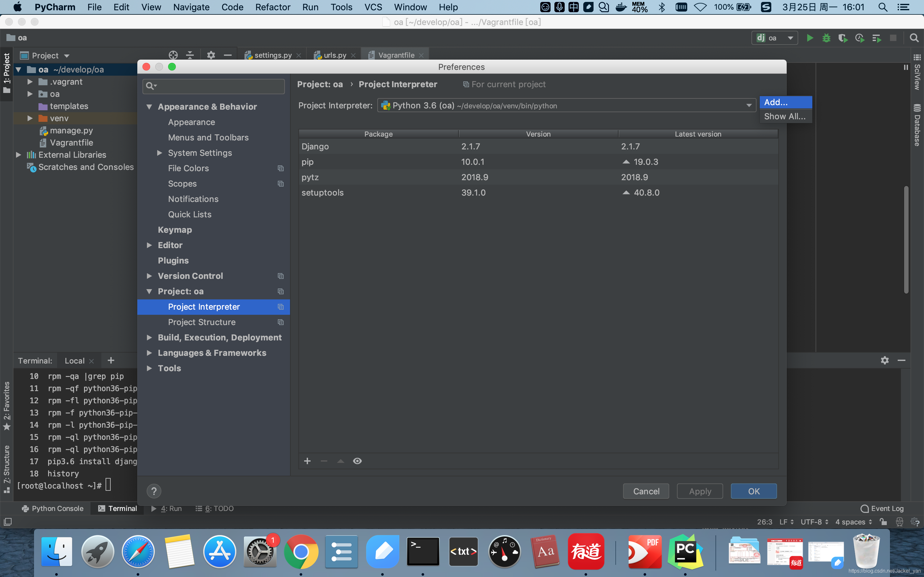The width and height of the screenshot is (924, 577).
Task: Click the eye/inspect package icon
Action: pos(357,461)
